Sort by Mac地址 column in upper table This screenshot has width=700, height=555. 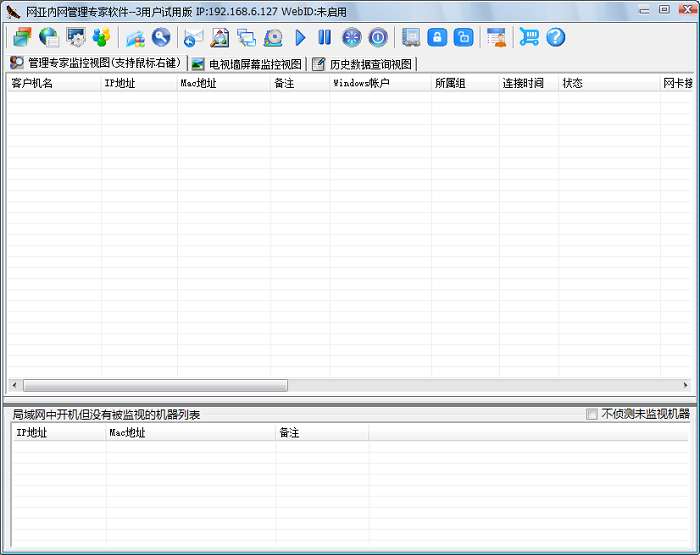tap(224, 83)
